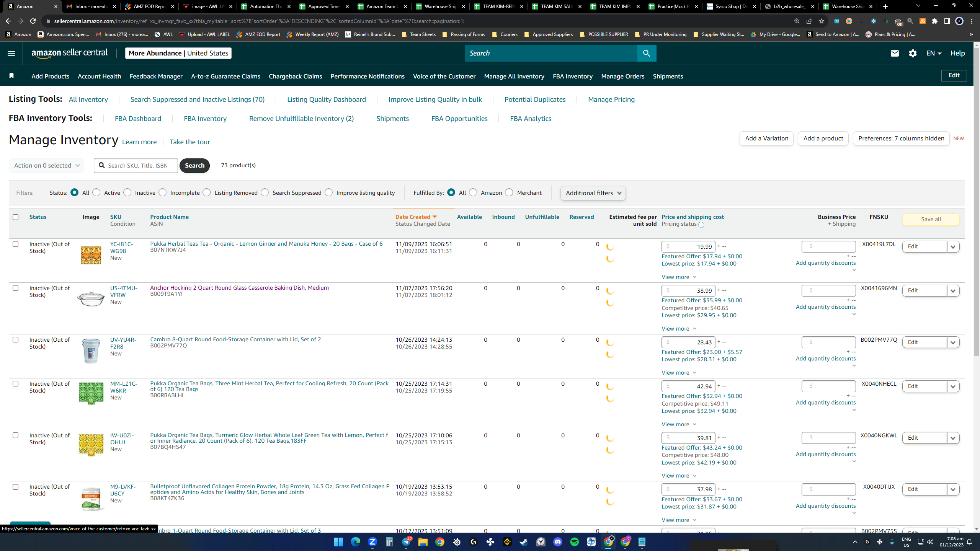Open Spotify from the taskbar
980x551 pixels.
575,542
